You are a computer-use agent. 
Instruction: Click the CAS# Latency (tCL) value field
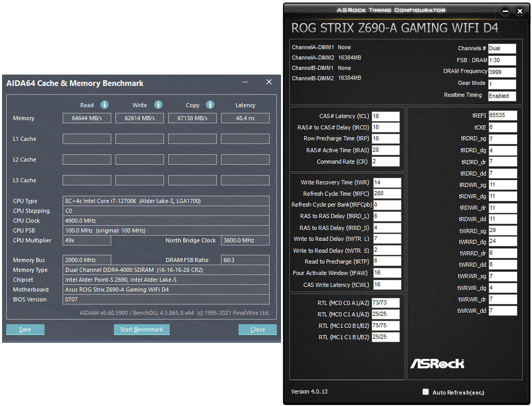coord(386,116)
